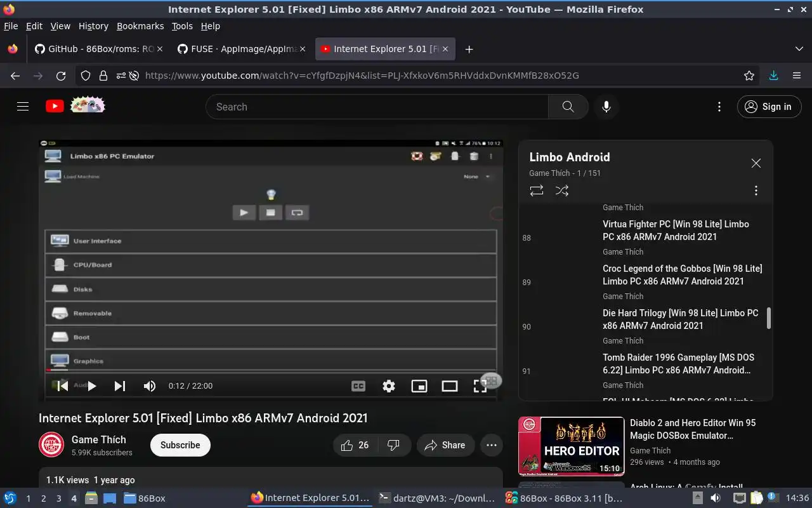This screenshot has height=508, width=812.
Task: Focus the YouTube search field
Action: click(x=377, y=107)
